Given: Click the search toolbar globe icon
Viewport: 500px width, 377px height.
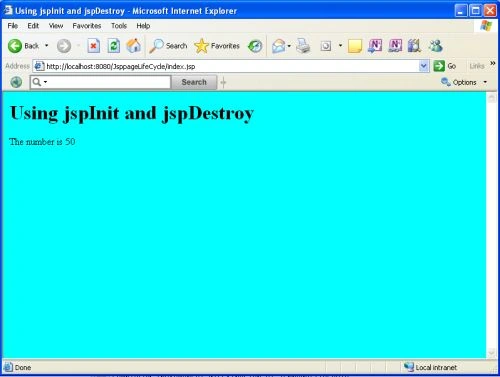Looking at the screenshot, I should (16, 82).
